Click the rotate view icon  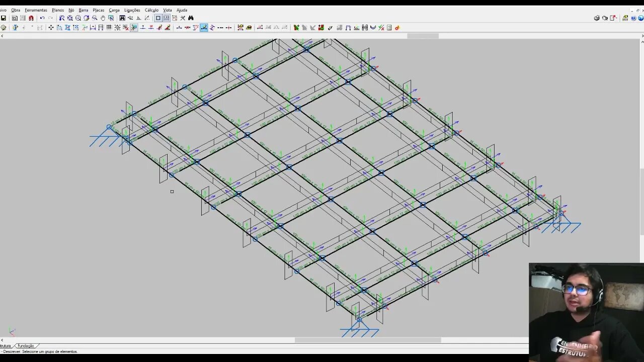(x=86, y=18)
